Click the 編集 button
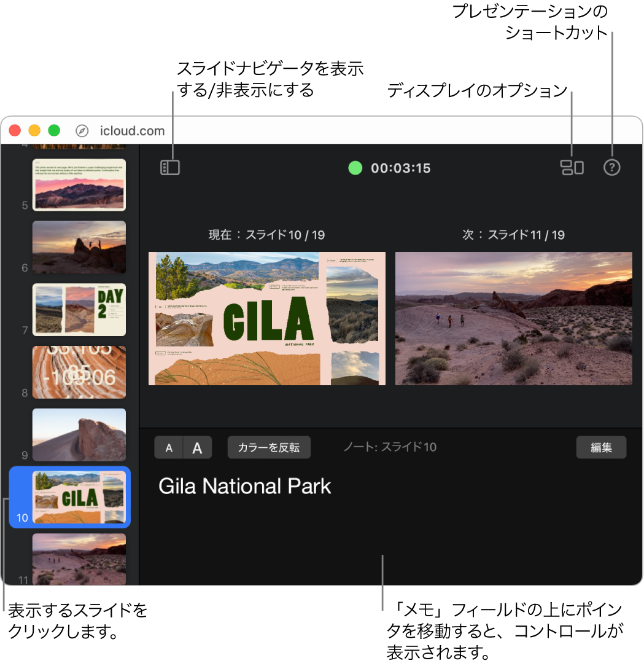This screenshot has width=644, height=666. [601, 448]
